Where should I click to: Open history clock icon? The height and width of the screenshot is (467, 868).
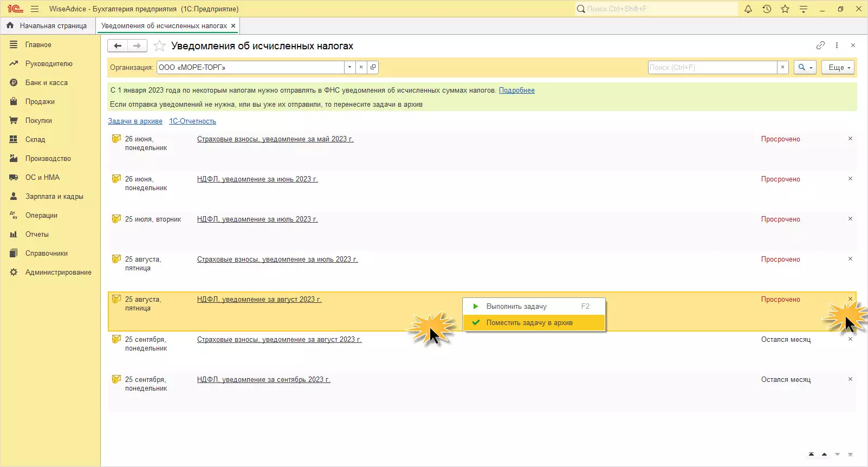(x=767, y=9)
